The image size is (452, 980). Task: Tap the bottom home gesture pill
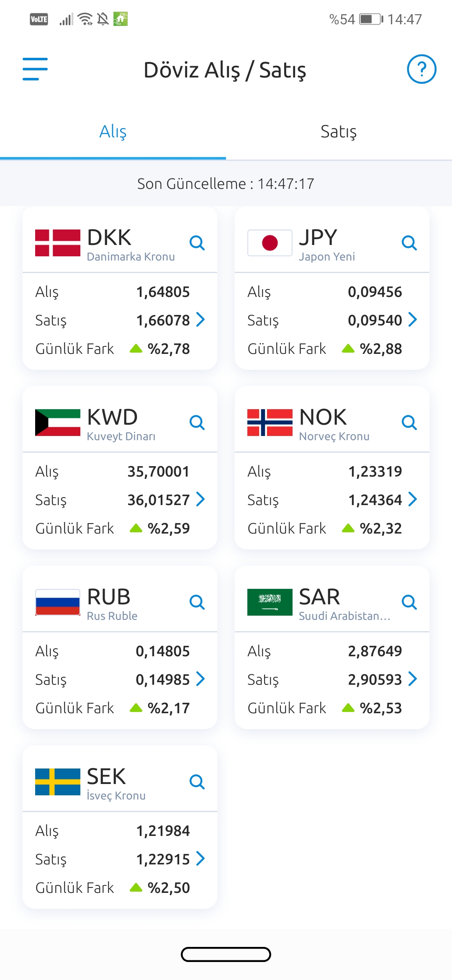pyautogui.click(x=226, y=954)
